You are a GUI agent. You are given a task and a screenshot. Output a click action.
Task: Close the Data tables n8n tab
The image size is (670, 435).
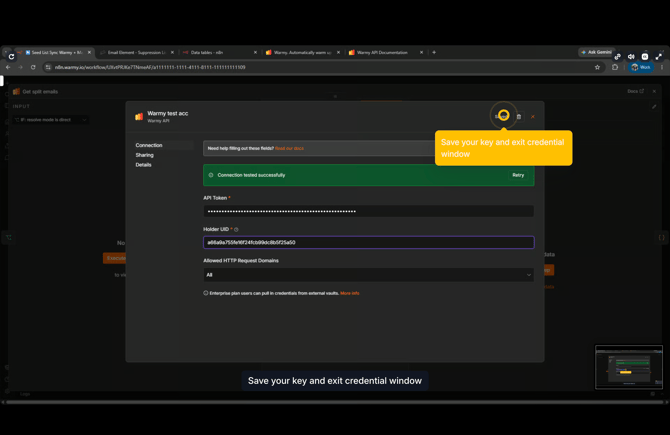[x=255, y=52]
